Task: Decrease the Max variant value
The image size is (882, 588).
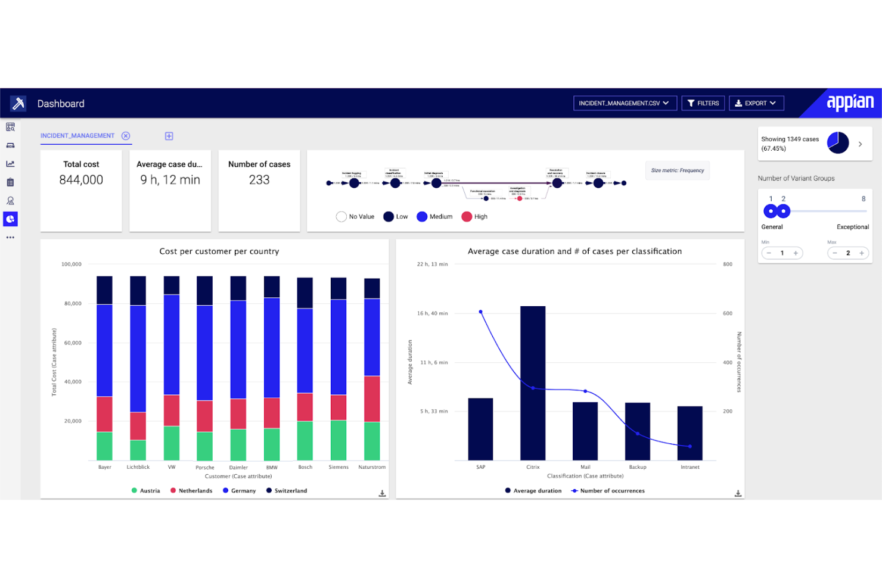Action: [x=835, y=253]
